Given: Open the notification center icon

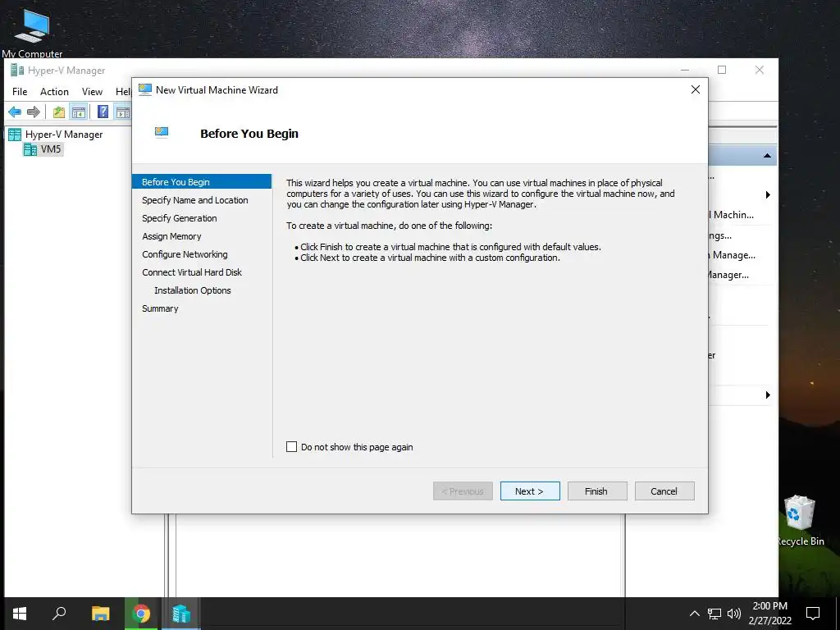Looking at the screenshot, I should pos(813,614).
